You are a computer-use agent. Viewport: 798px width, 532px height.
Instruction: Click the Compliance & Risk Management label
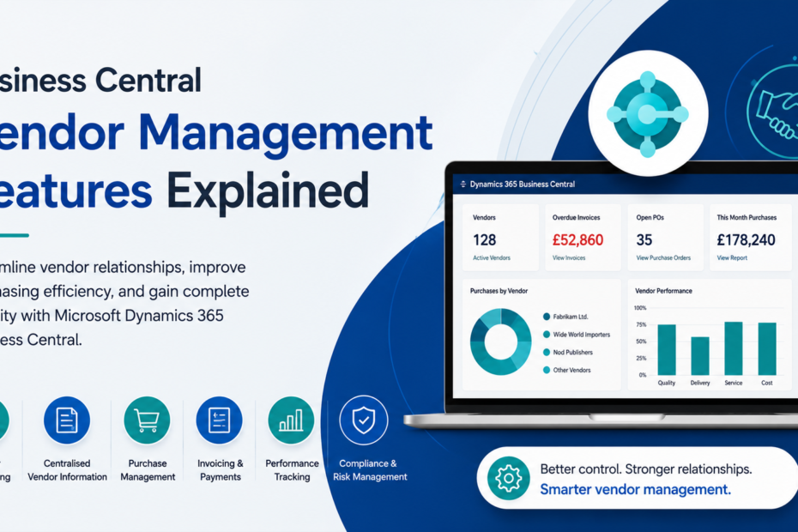point(370,470)
